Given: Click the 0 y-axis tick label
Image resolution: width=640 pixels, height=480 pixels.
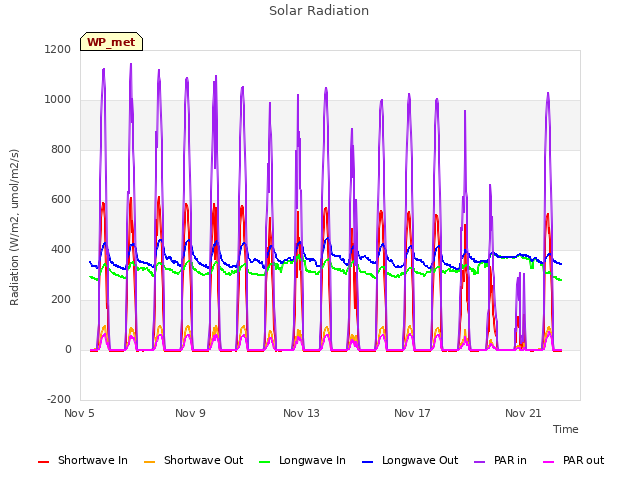Looking at the screenshot, I should [x=68, y=349].
